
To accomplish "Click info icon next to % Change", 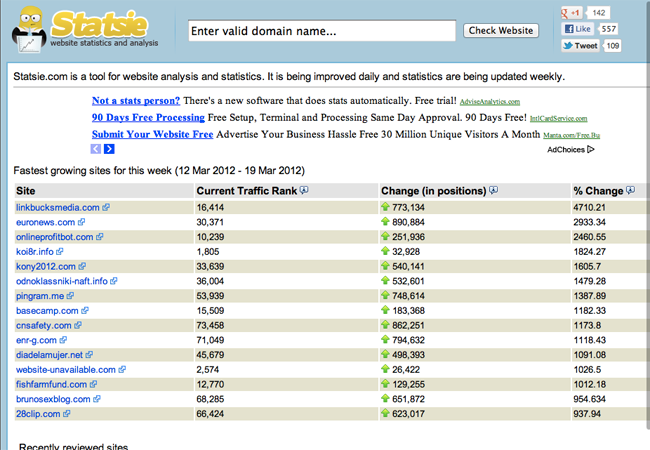I will (630, 190).
